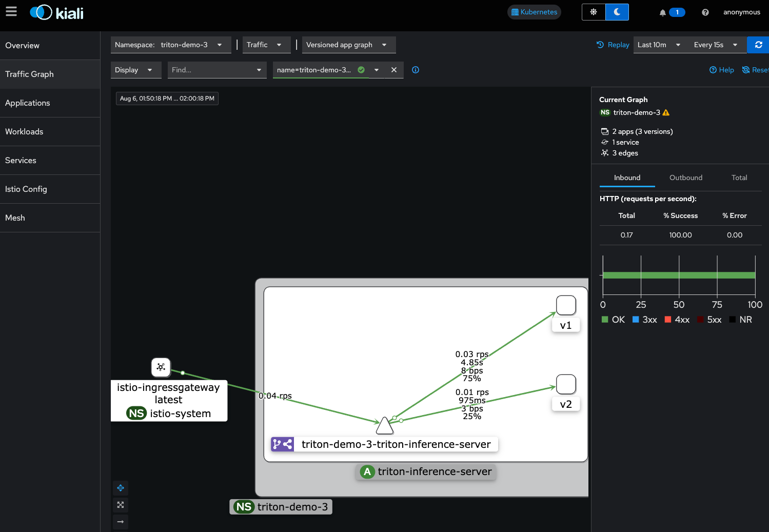Click into the Find input field
Image resolution: width=769 pixels, height=532 pixels.
tap(210, 70)
